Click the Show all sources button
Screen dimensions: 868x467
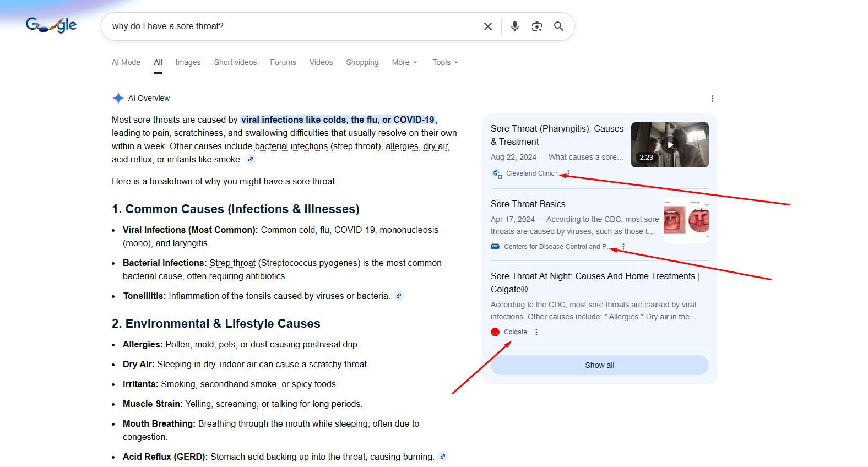point(599,365)
